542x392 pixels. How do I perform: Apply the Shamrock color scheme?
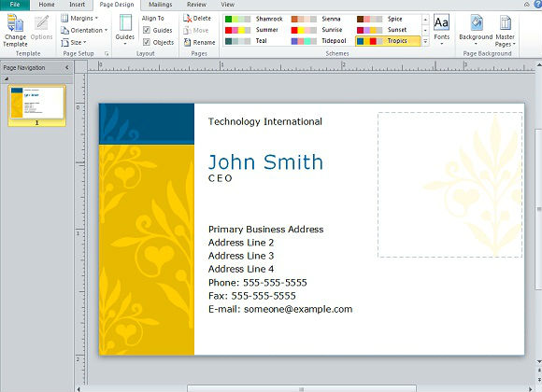[x=254, y=19]
